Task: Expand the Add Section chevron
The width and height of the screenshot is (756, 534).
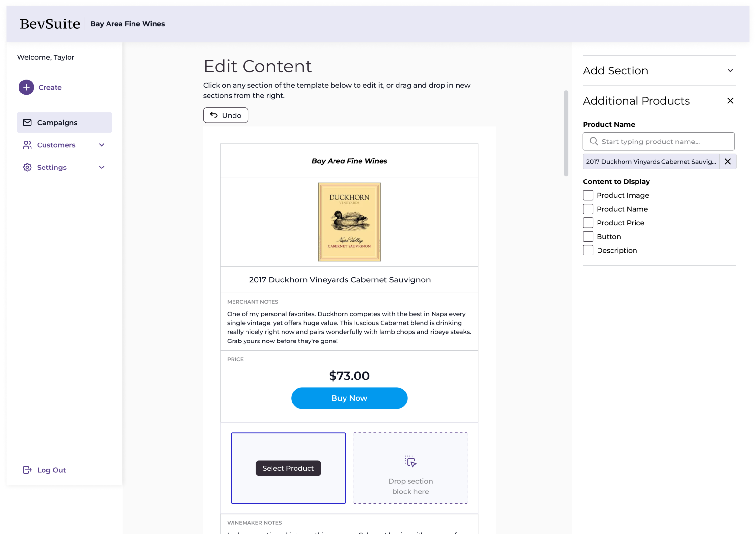Action: (730, 70)
